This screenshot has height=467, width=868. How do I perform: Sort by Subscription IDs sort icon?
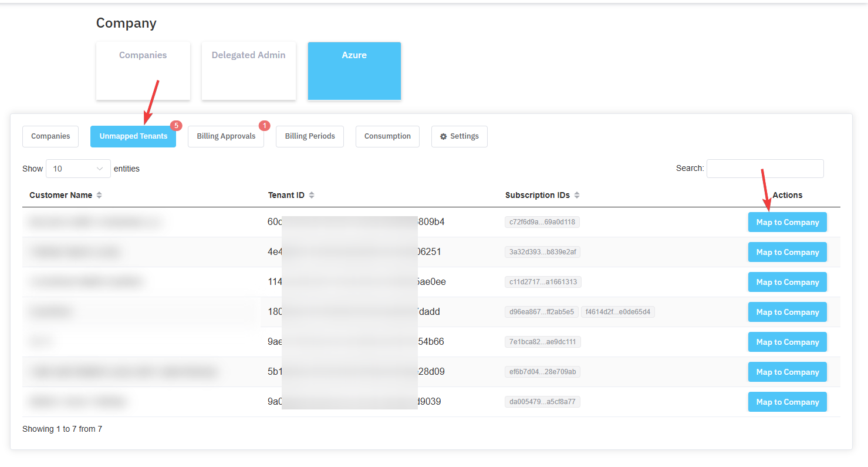(x=577, y=195)
